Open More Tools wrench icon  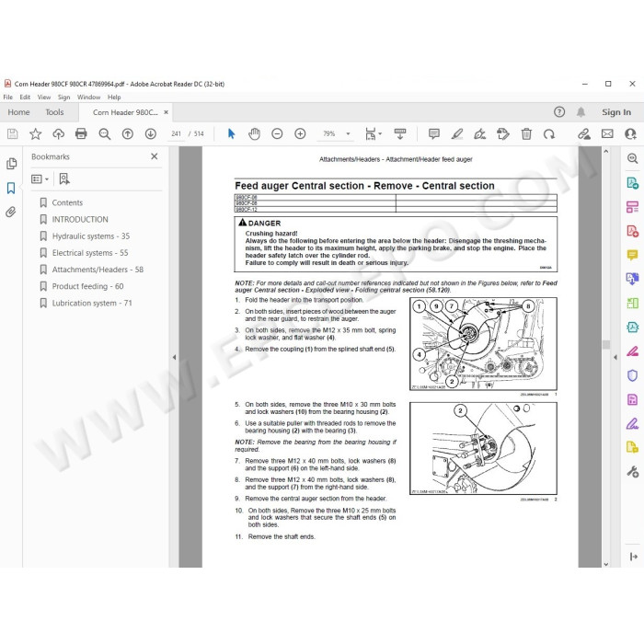tap(632, 471)
